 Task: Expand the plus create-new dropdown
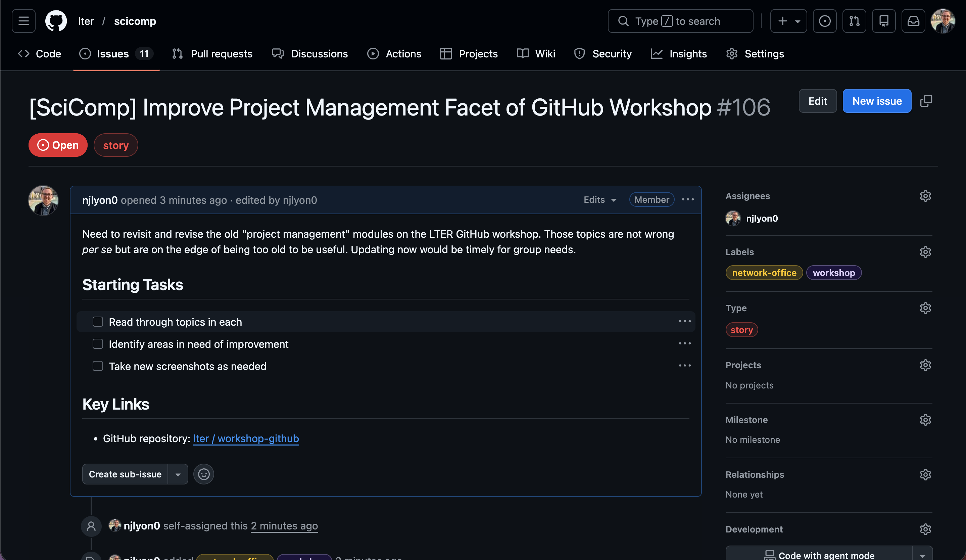pos(788,21)
